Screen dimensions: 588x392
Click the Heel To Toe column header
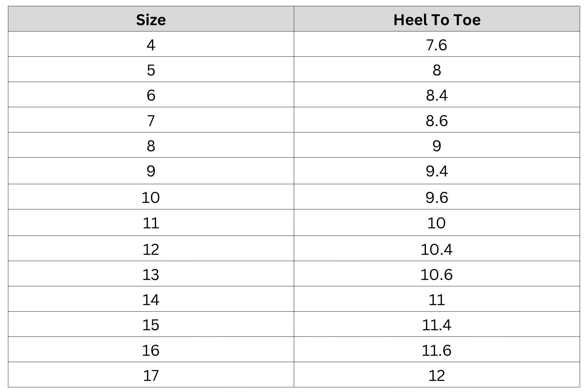437,19
